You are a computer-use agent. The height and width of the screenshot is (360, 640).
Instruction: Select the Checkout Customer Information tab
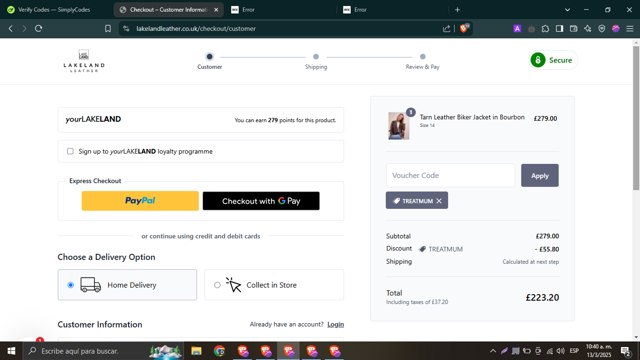168,9
